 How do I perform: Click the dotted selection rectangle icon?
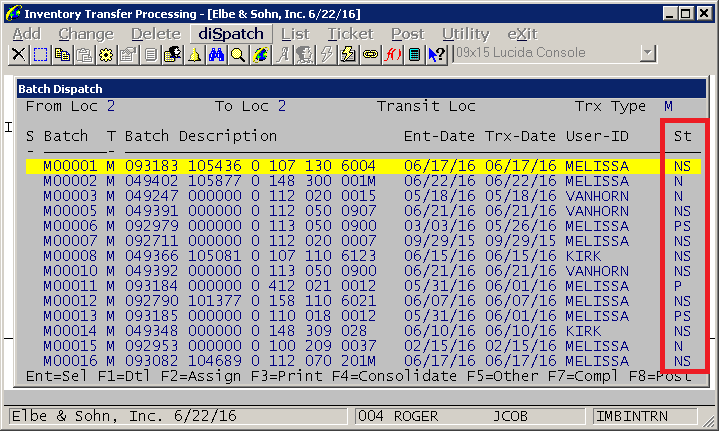point(40,54)
